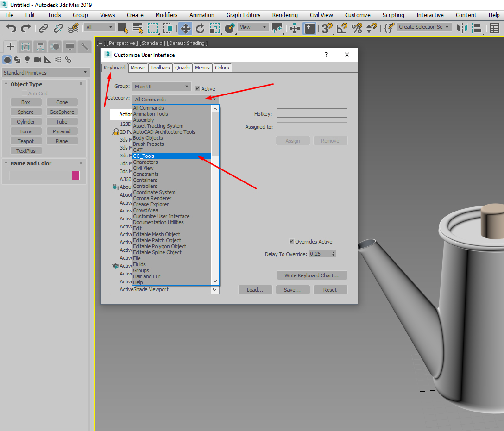Select the Lights create category icon
Viewport: 504px width, 431px height.
(x=27, y=60)
